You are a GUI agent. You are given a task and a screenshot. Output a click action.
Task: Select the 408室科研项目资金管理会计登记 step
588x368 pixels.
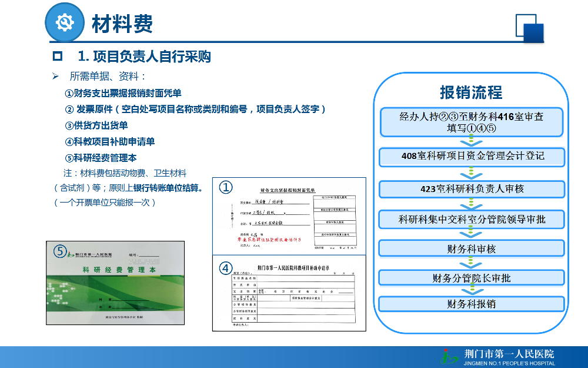tap(472, 157)
